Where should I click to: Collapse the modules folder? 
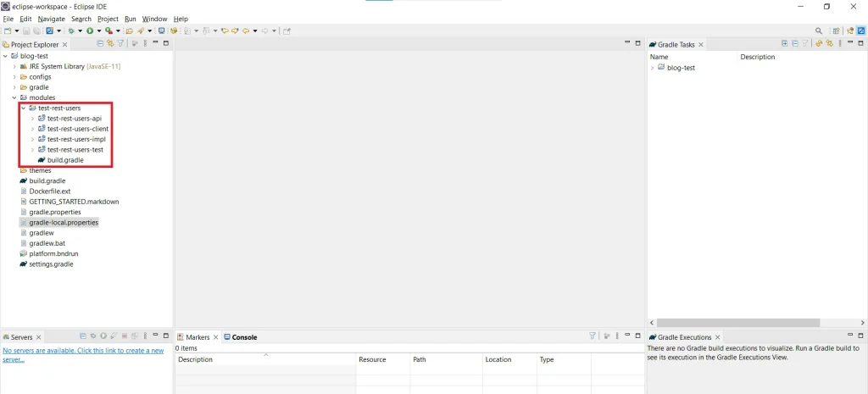click(15, 97)
